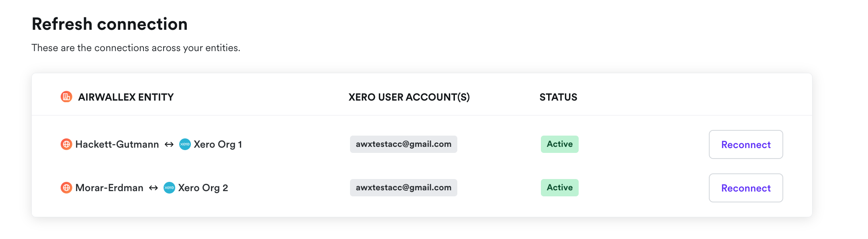Click the Active status badge for Xero Org 1
The height and width of the screenshot is (239, 868).
click(559, 144)
